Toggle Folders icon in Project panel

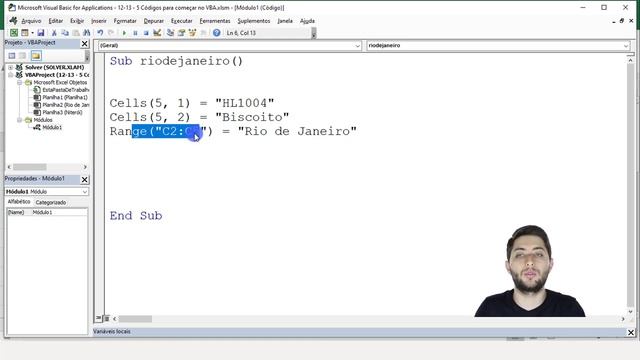coord(36,56)
